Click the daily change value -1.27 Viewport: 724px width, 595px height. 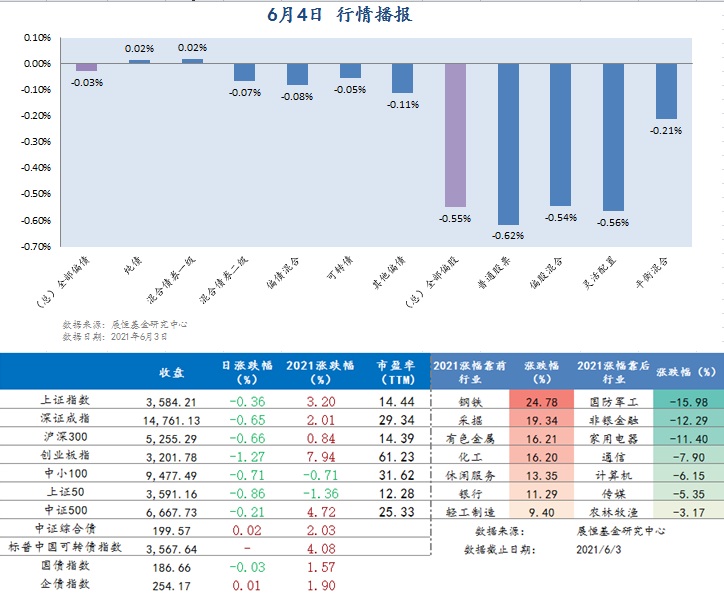247,457
